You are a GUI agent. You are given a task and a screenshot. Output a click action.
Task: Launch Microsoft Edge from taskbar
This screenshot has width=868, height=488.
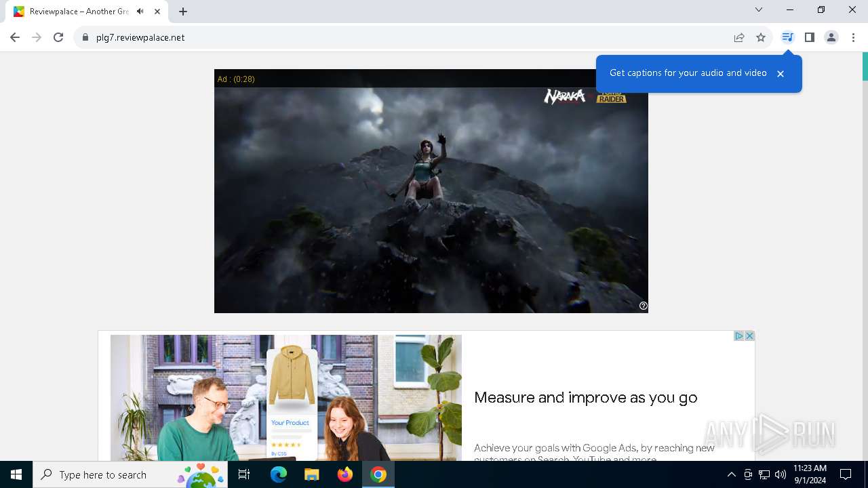click(x=279, y=474)
